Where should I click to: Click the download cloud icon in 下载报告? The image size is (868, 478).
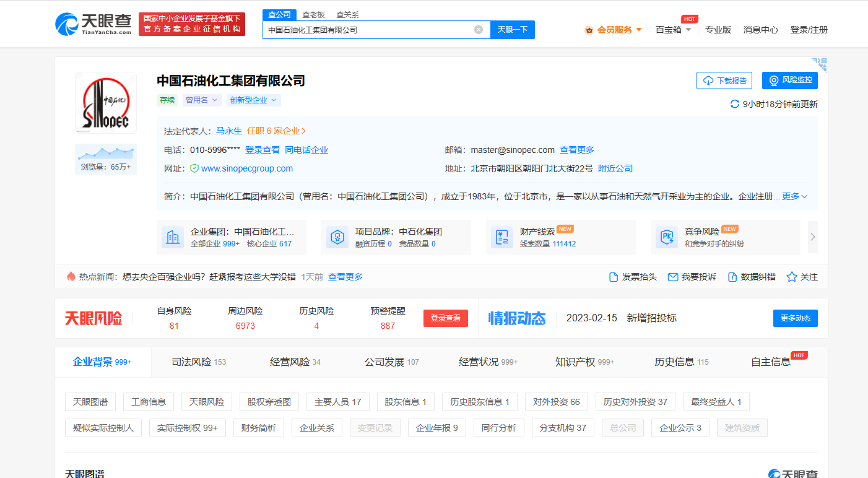(x=708, y=80)
